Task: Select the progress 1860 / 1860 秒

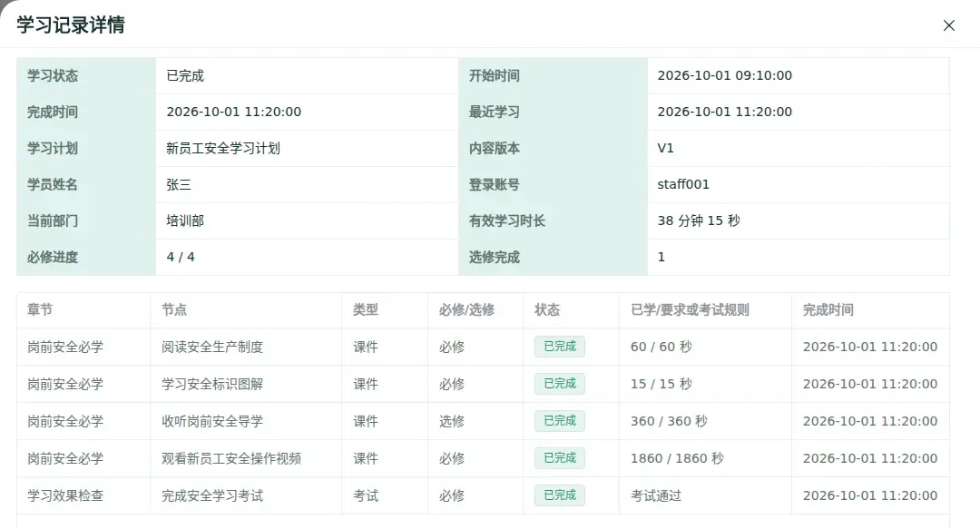Action: click(x=677, y=458)
